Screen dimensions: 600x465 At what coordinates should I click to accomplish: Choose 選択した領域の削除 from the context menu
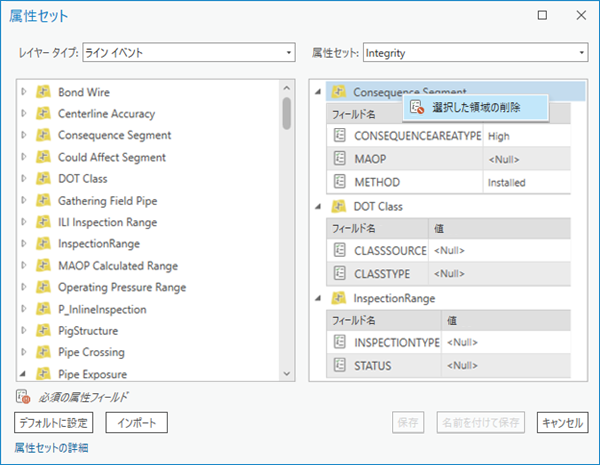coord(474,107)
